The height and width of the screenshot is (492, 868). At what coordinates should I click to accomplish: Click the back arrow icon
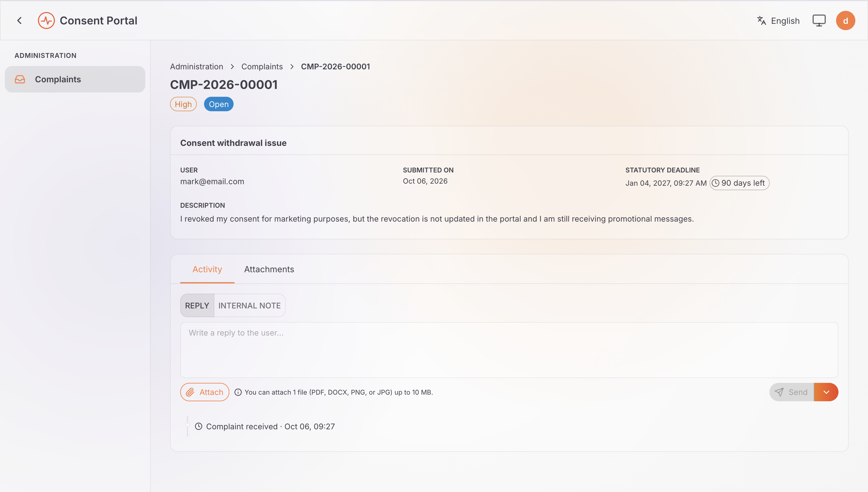click(x=20, y=20)
